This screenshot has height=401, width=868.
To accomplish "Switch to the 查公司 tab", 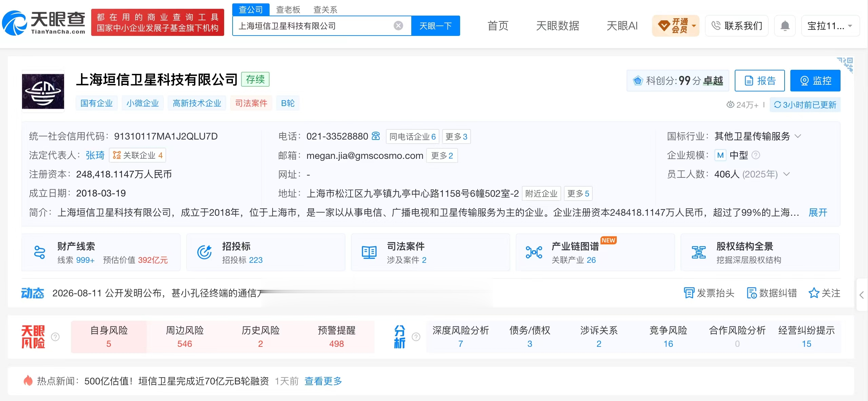I will (251, 9).
